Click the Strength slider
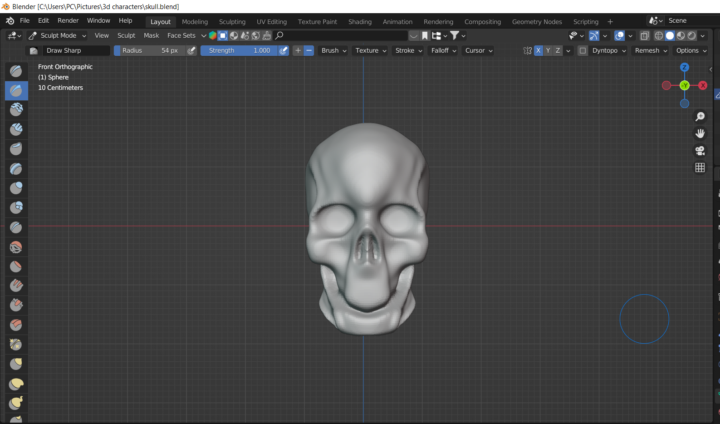This screenshot has height=424, width=720. 238,50
